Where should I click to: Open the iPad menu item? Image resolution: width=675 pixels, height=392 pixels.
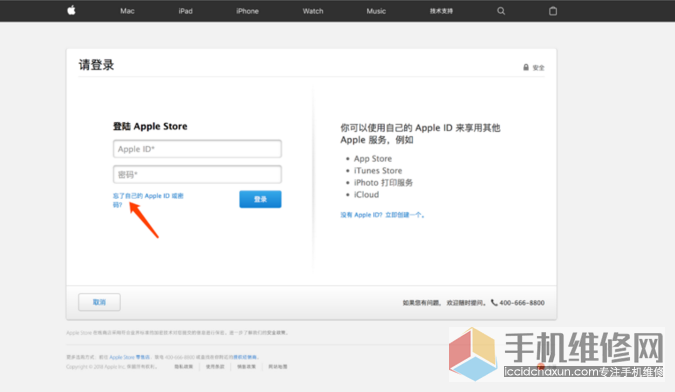pyautogui.click(x=186, y=11)
